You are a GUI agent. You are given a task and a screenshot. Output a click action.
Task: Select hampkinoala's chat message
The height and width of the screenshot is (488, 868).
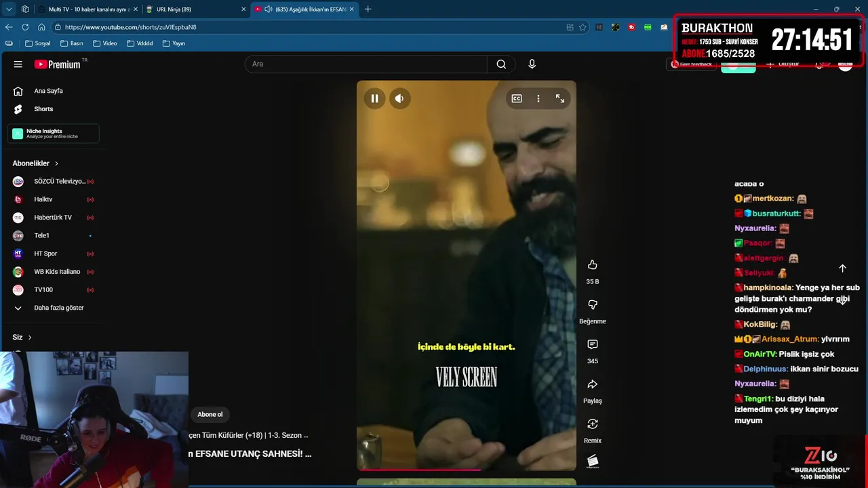click(797, 298)
